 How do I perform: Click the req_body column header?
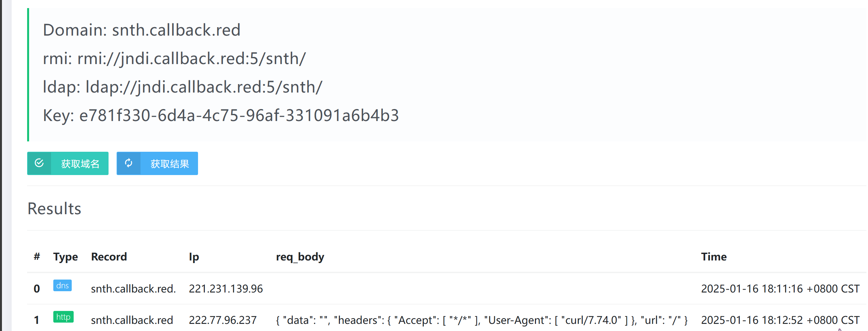(x=300, y=257)
